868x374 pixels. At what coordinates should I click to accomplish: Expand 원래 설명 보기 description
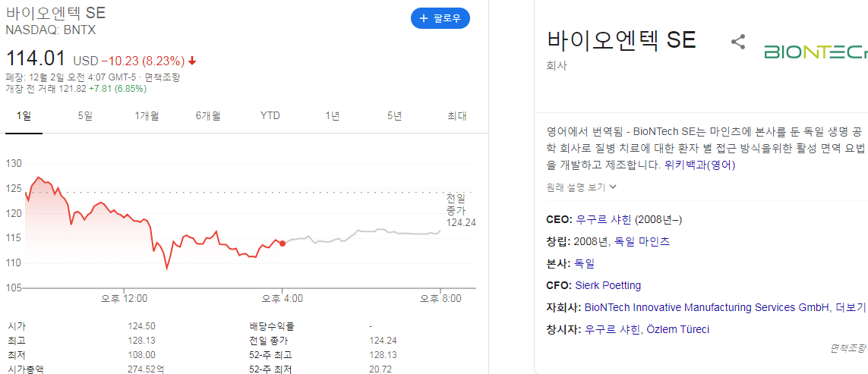pyautogui.click(x=581, y=187)
